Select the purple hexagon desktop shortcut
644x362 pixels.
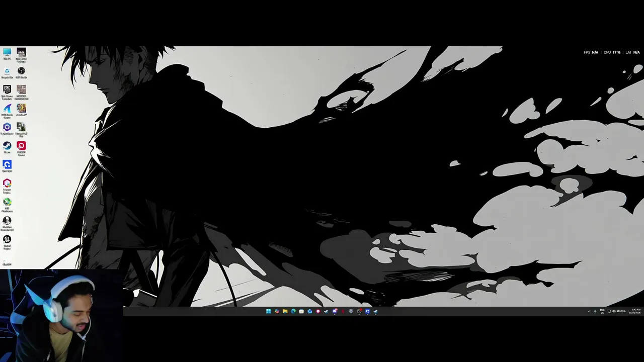7,129
